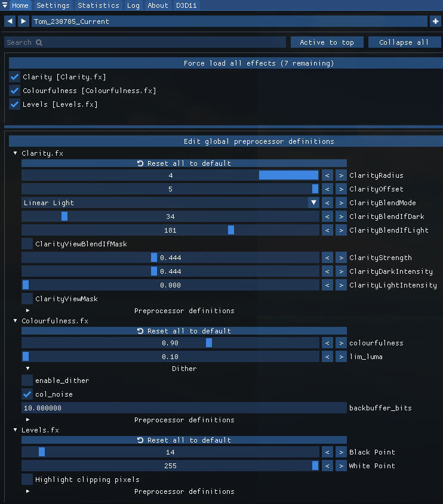
Task: Toggle Highlight clipping pixels checkbox
Action: coord(27,480)
